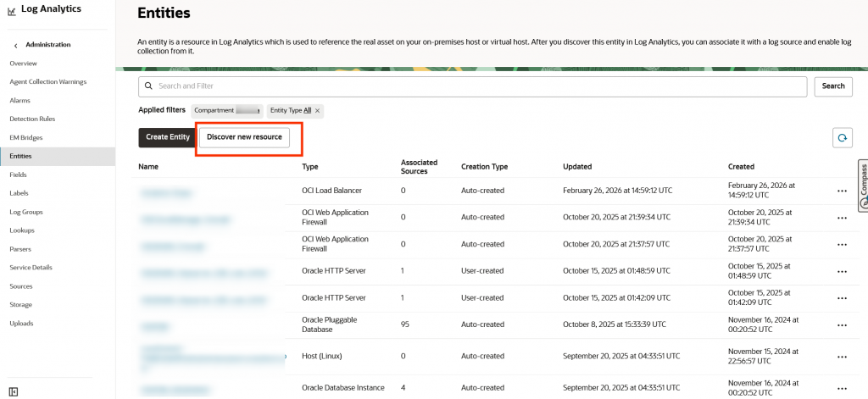Open Uploads from sidebar

coord(21,324)
